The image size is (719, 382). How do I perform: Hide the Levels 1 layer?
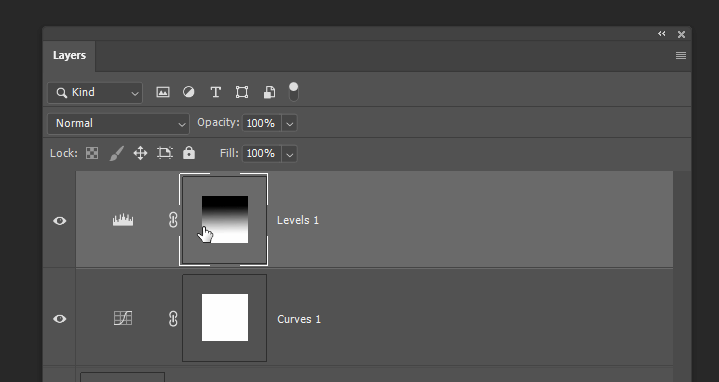pyautogui.click(x=59, y=221)
